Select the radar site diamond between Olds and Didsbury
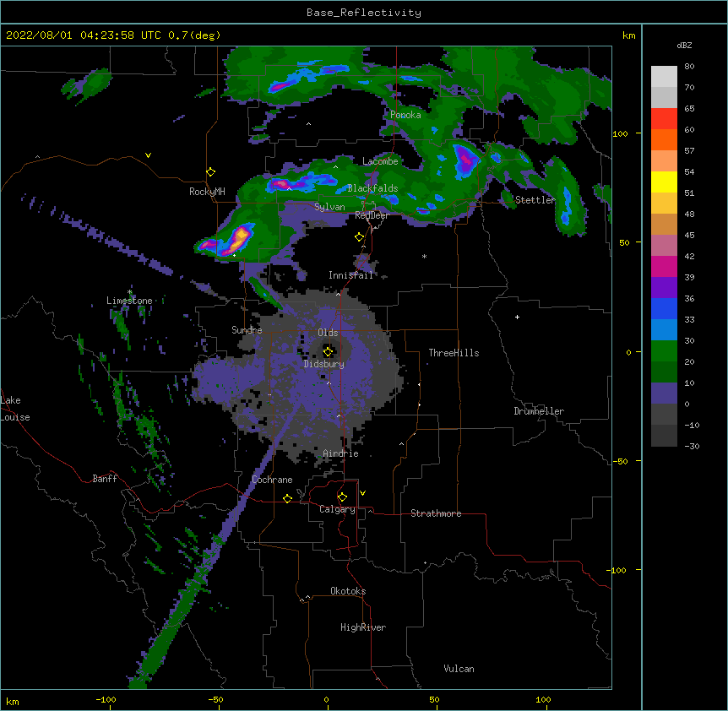 pyautogui.click(x=329, y=351)
